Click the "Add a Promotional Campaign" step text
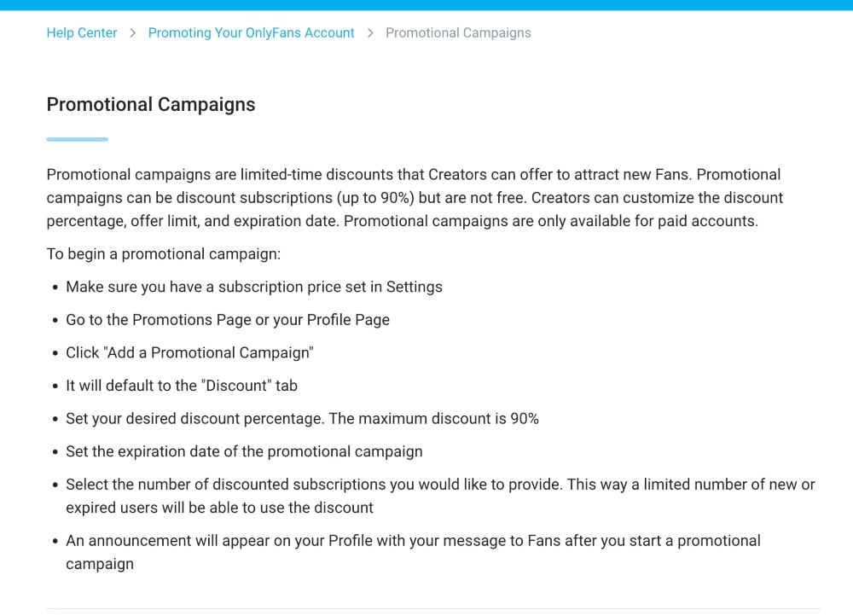 pos(190,353)
